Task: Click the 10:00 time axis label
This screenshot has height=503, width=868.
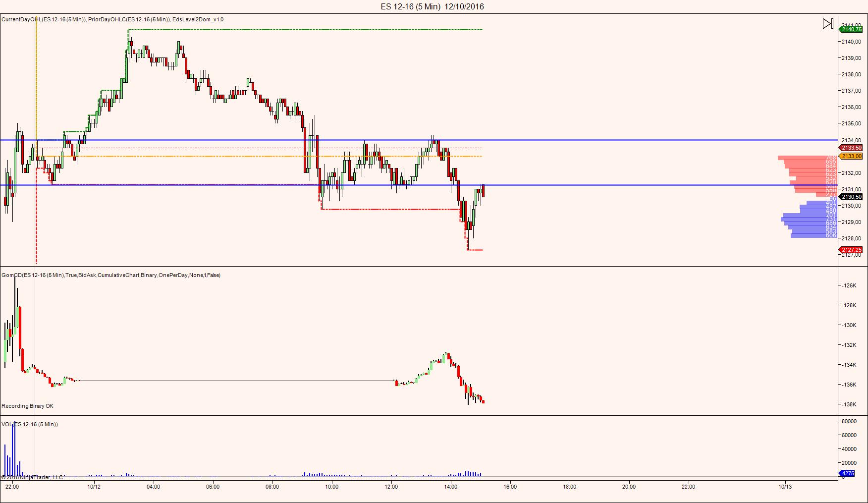Action: (x=332, y=487)
